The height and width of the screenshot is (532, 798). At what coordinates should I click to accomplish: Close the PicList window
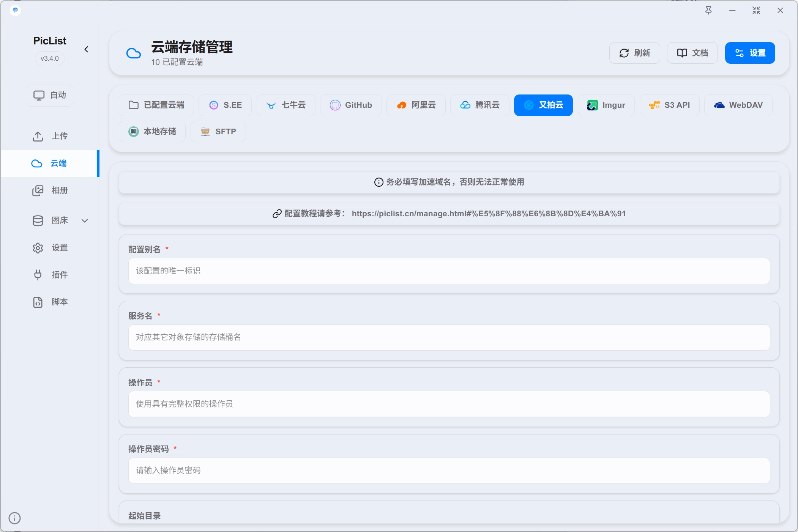(780, 10)
